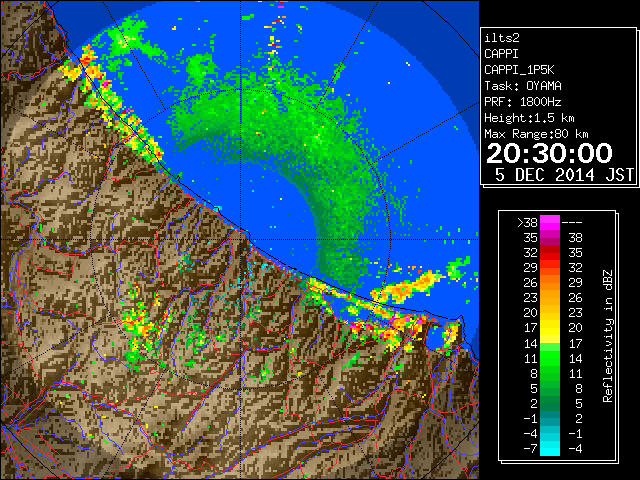The width and height of the screenshot is (640, 480).
Task: Click the '---' legend entry
Action: point(572,223)
